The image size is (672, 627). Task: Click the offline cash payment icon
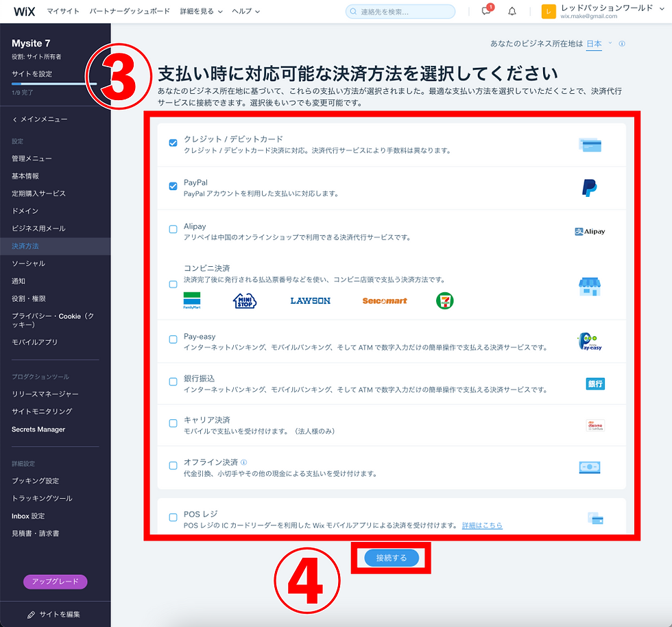[x=590, y=467]
